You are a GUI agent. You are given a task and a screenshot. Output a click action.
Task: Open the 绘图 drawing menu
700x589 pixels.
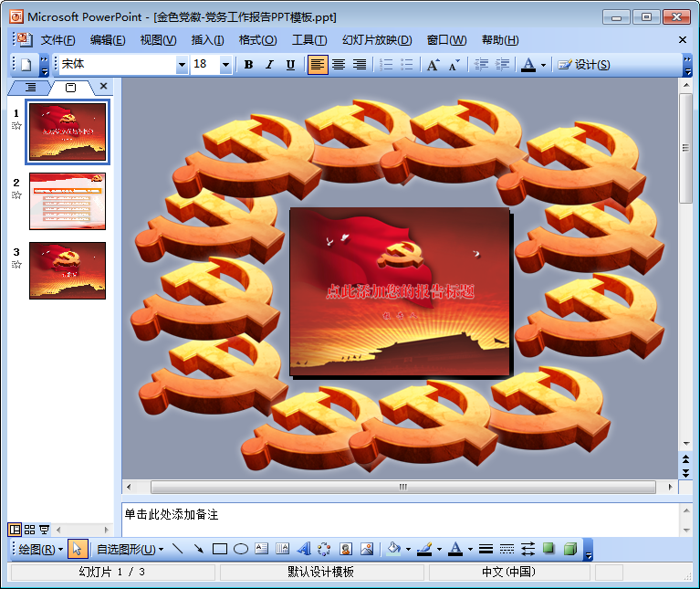(41, 549)
